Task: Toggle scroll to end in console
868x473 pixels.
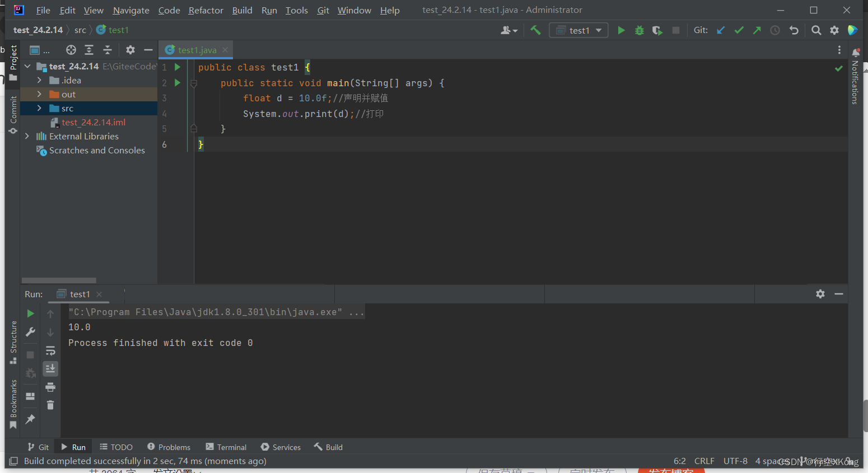Action: (x=50, y=368)
